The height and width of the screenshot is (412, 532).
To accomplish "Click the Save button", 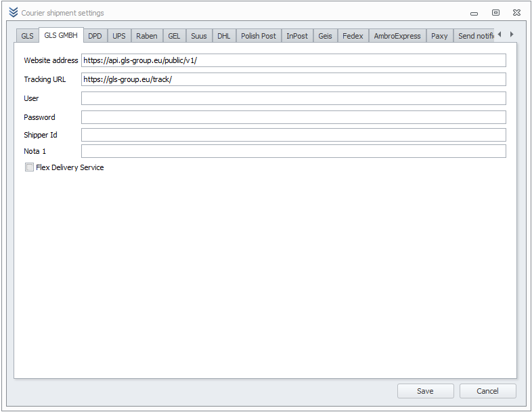I will coord(426,391).
